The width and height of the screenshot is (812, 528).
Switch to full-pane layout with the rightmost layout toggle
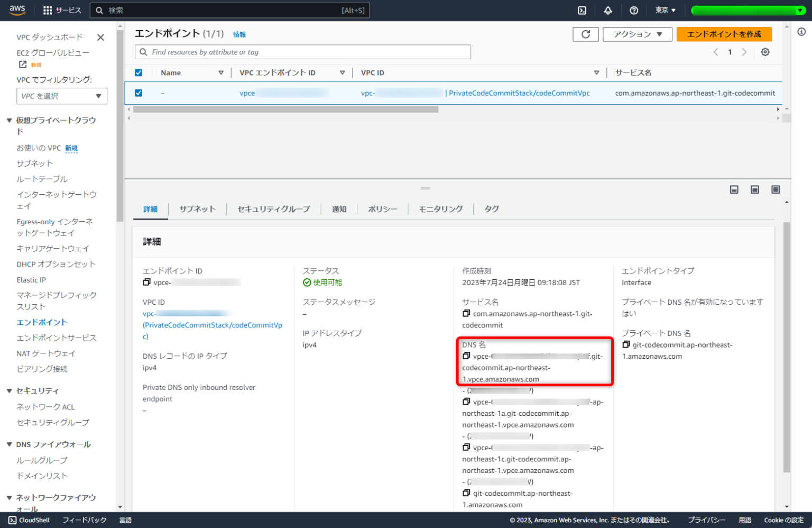pos(776,189)
